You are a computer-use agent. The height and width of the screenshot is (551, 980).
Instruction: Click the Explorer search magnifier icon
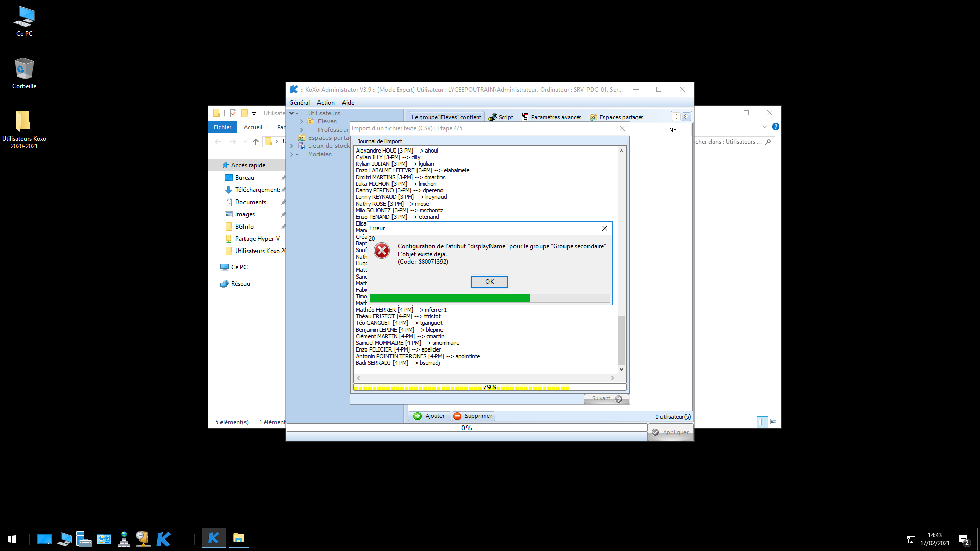(x=768, y=142)
